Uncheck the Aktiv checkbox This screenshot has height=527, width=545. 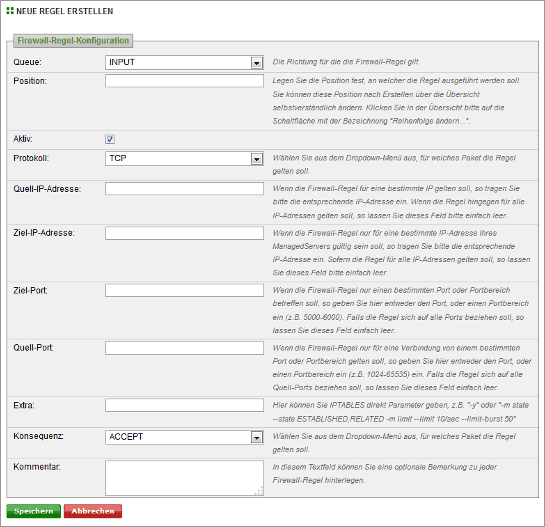click(110, 139)
